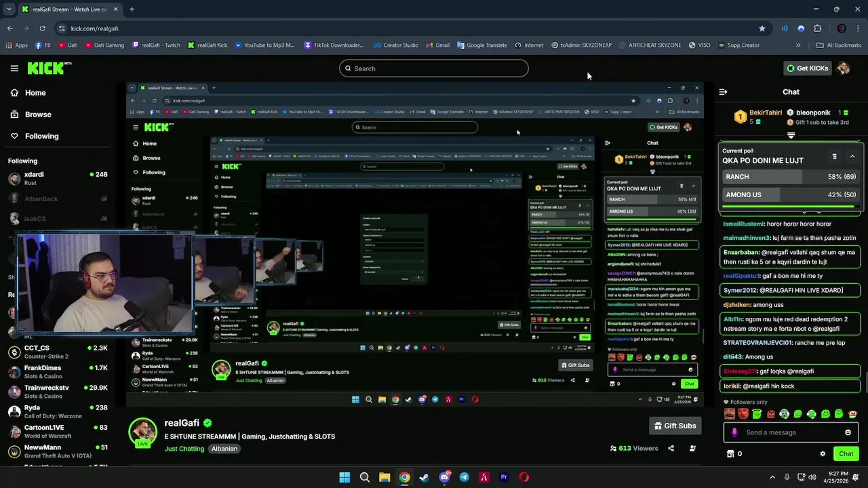
Task: Click the green Chat send button
Action: coord(846,454)
